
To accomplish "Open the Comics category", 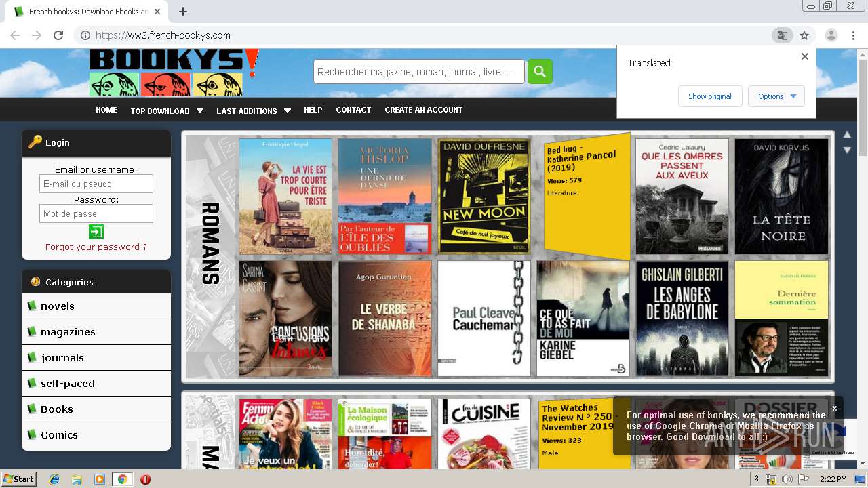I will pyautogui.click(x=96, y=435).
